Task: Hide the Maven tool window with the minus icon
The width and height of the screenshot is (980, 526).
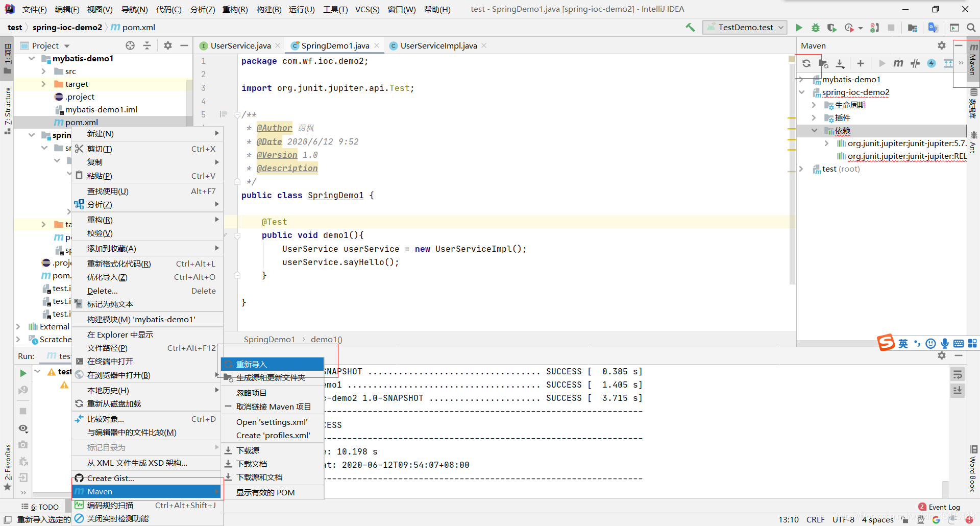Action: [959, 45]
